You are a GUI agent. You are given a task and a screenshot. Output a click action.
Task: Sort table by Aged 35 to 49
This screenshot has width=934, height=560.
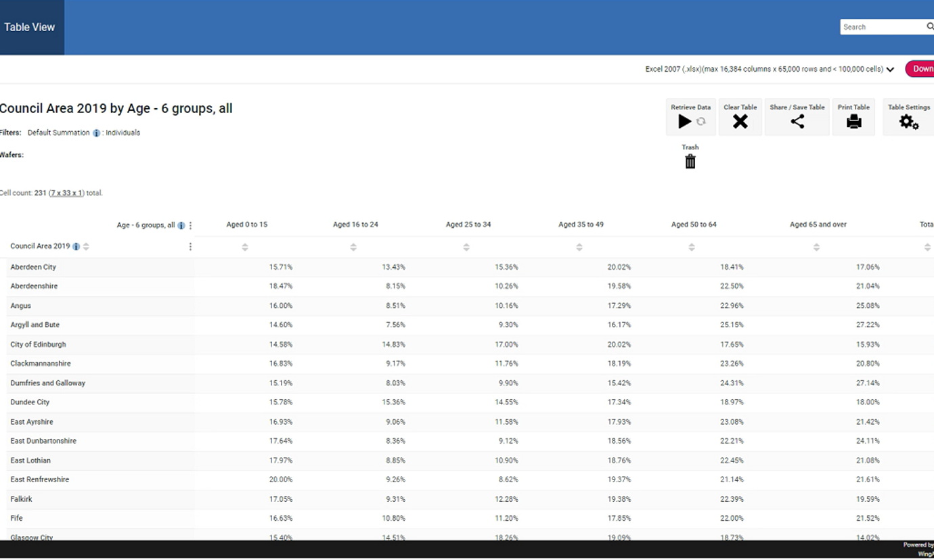click(x=579, y=248)
